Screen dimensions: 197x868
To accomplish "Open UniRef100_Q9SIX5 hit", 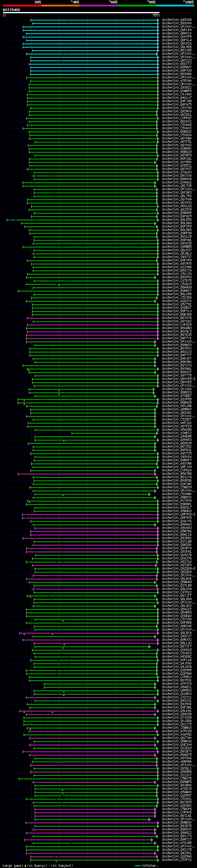I will pyautogui.click(x=176, y=850).
